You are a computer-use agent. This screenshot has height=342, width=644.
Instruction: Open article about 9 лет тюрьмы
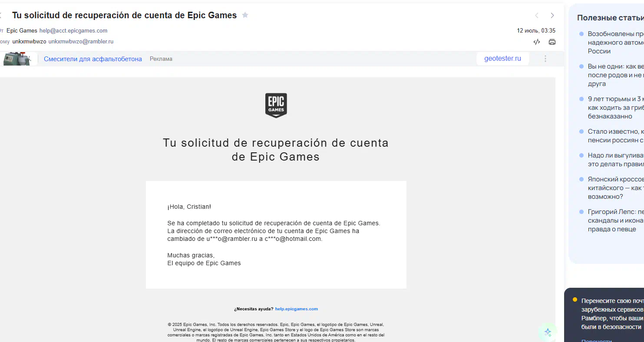616,108
